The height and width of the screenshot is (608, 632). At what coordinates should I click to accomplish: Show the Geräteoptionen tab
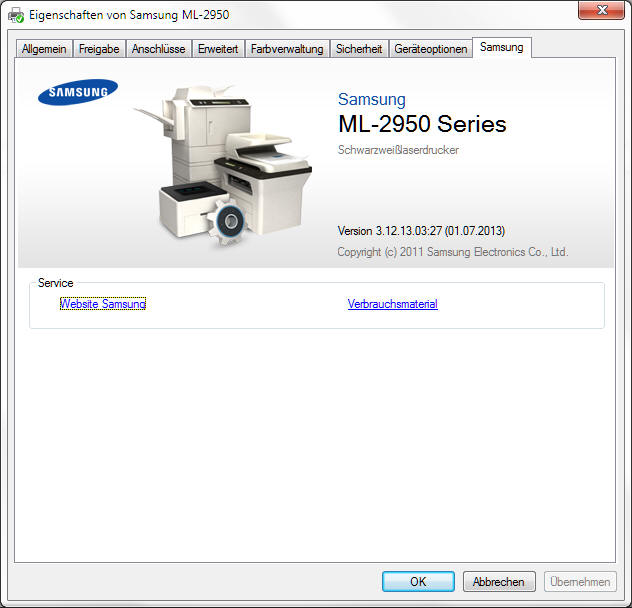coord(431,49)
